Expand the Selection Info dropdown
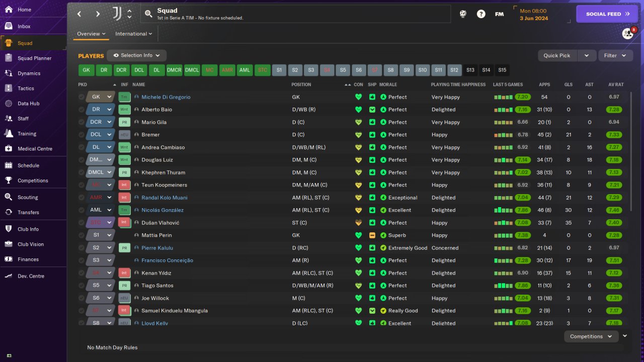This screenshot has height=362, width=644. tap(136, 55)
